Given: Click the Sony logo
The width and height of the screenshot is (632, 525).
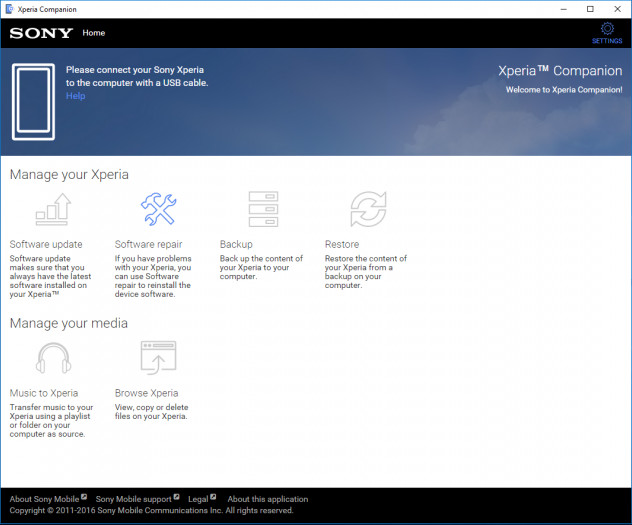Looking at the screenshot, I should click(41, 33).
